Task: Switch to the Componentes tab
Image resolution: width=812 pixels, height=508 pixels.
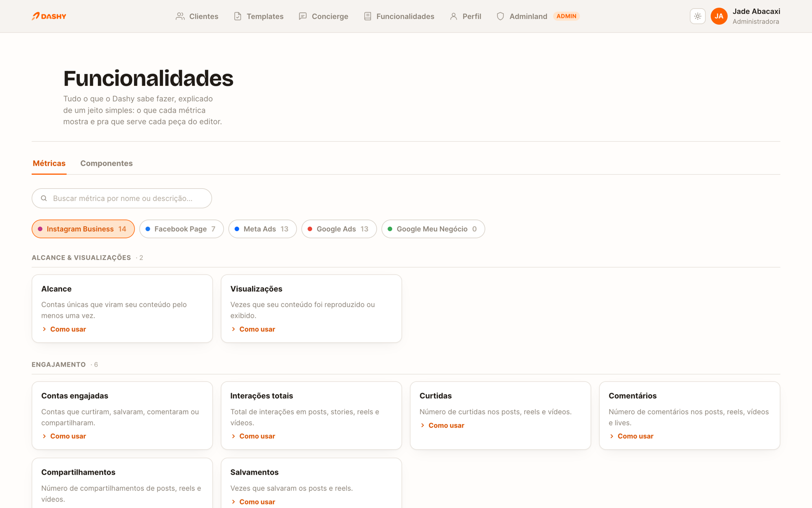Action: click(106, 163)
